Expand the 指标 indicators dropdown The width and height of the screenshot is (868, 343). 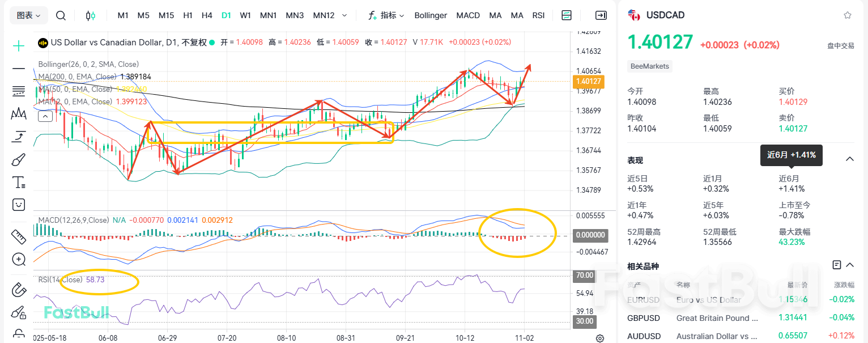tap(386, 15)
